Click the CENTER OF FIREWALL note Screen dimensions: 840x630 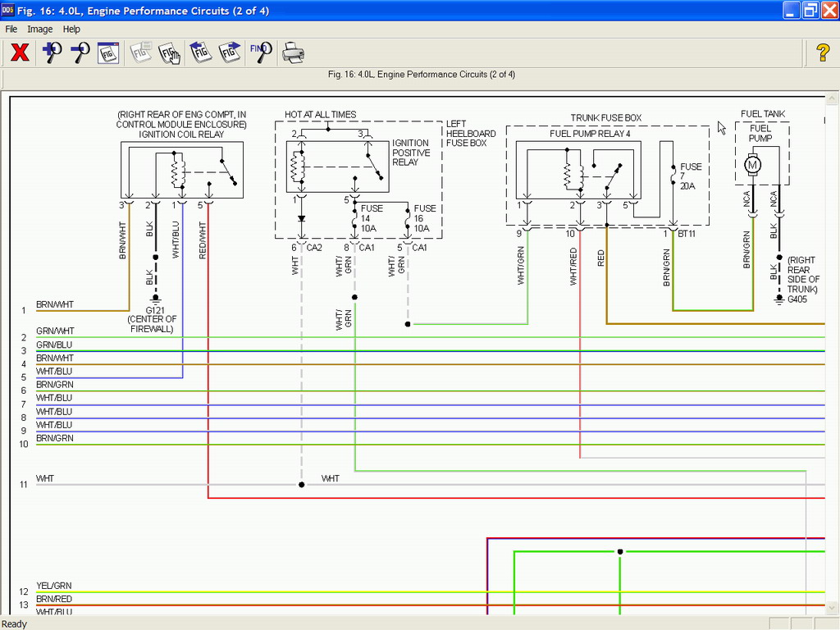click(152, 324)
